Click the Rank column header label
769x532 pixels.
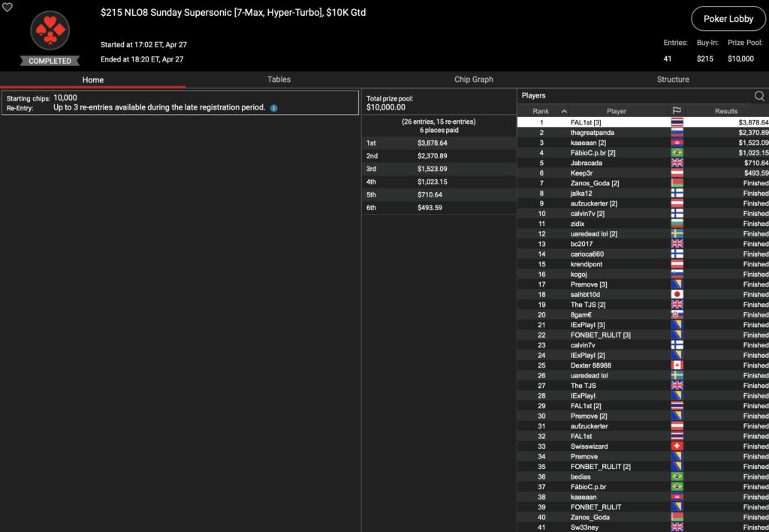[x=541, y=111]
